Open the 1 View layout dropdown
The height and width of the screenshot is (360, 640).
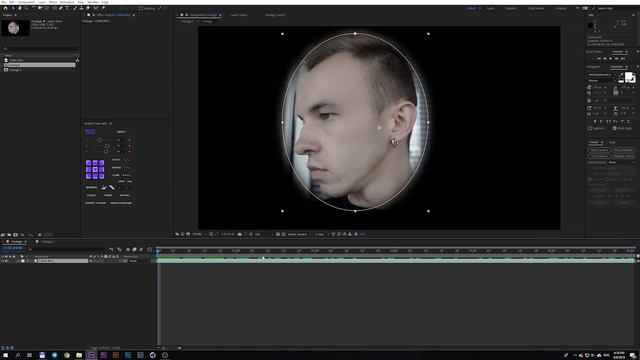(x=321, y=234)
